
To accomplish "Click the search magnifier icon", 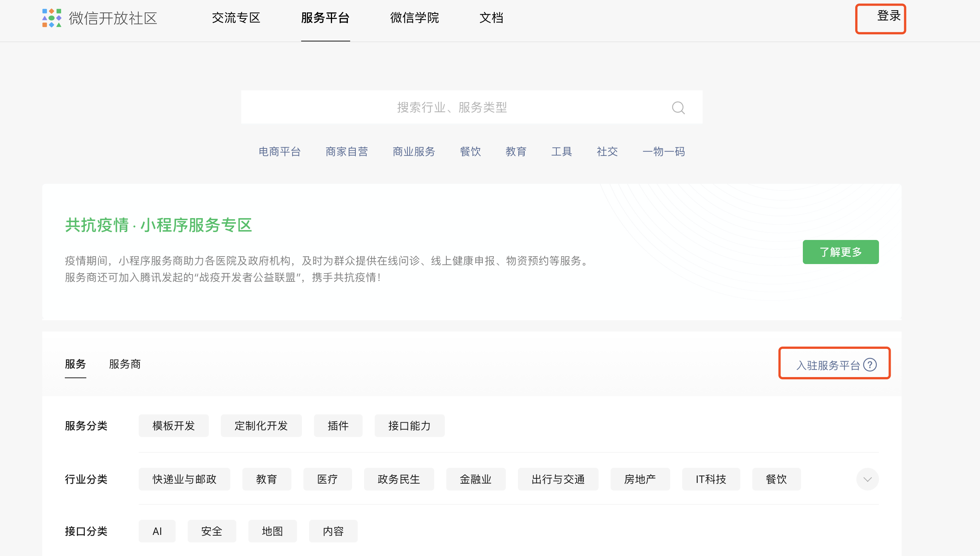I will tap(678, 108).
